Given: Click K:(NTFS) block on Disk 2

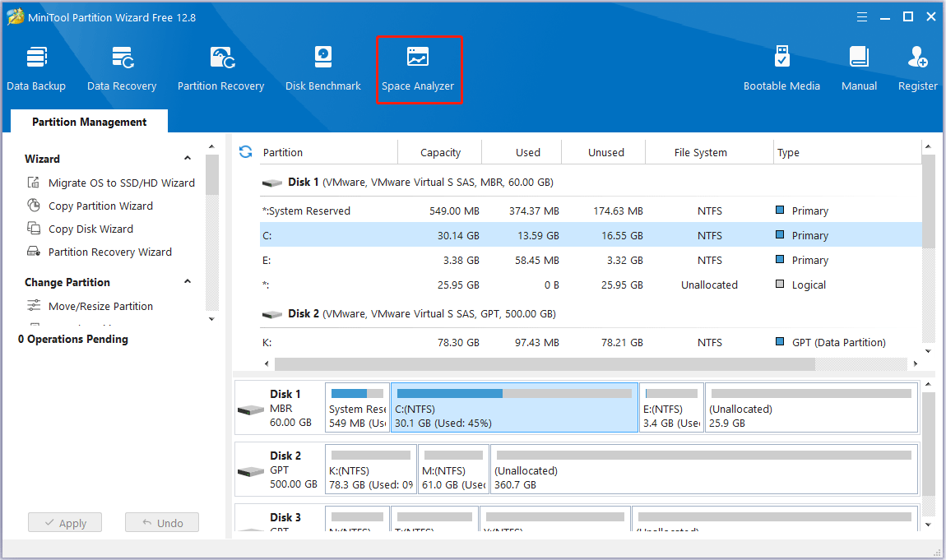Looking at the screenshot, I should 371,469.
